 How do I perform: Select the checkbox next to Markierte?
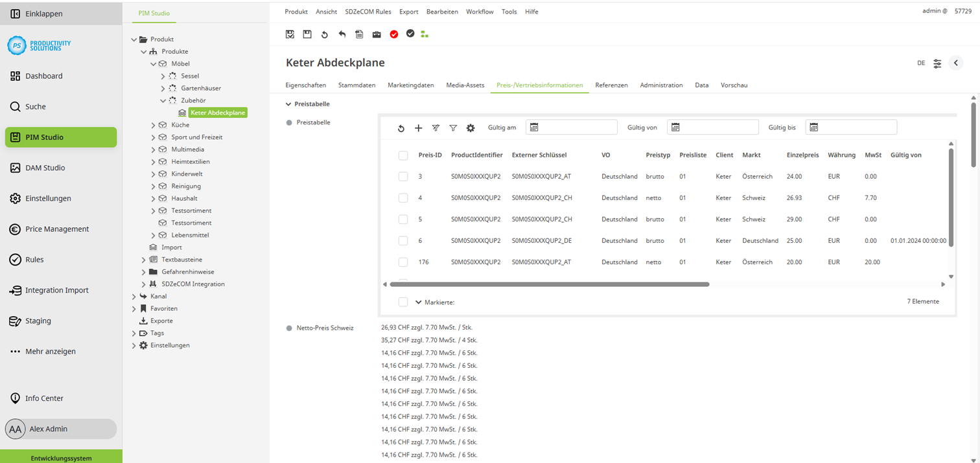(x=403, y=301)
